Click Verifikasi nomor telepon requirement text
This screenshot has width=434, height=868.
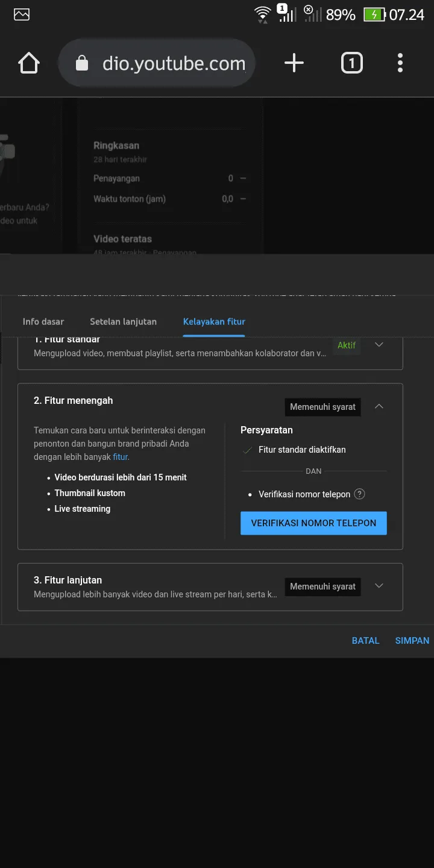point(304,494)
